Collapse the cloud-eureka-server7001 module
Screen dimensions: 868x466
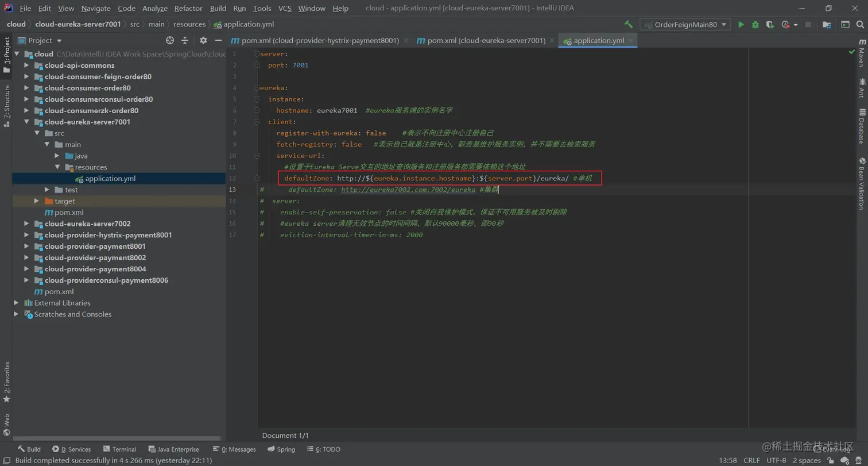pyautogui.click(x=26, y=122)
